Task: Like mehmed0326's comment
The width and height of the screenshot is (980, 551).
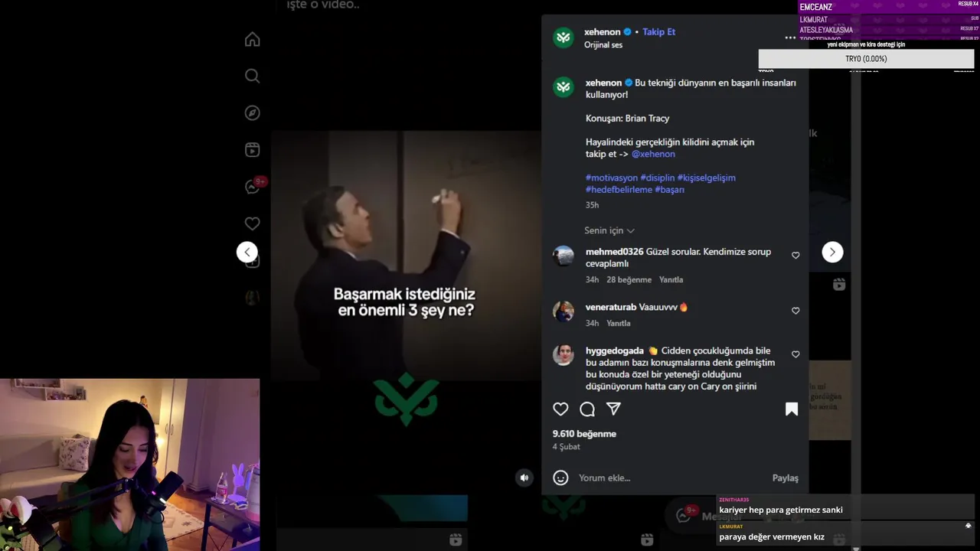Action: point(795,256)
